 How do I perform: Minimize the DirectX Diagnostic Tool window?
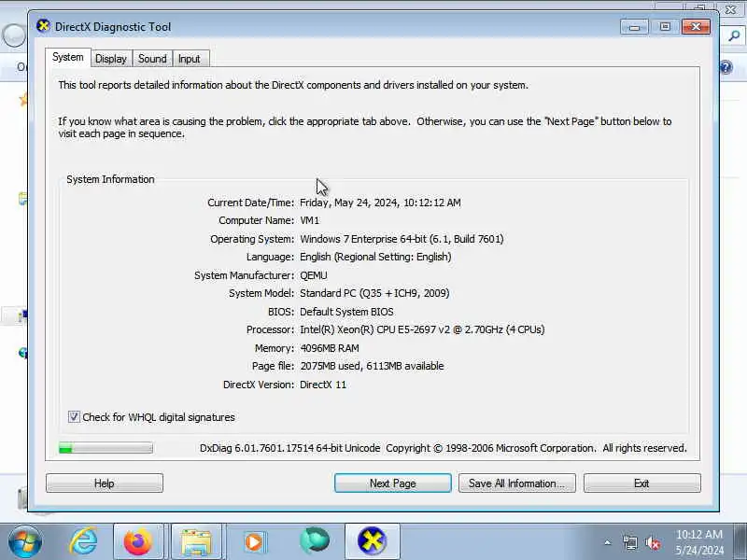[634, 27]
